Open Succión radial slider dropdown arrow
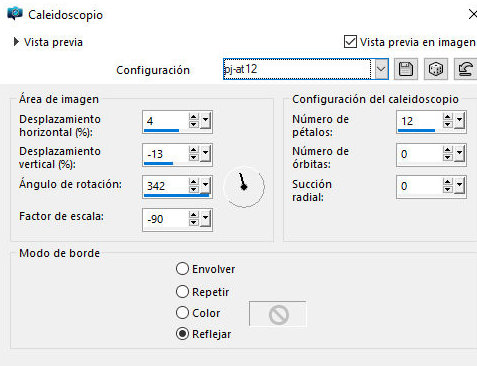 pos(460,185)
